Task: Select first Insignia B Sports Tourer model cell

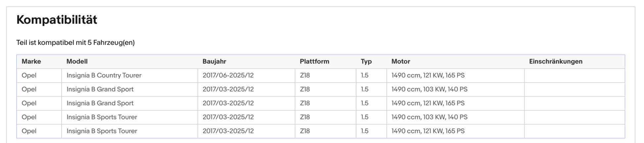Action: click(x=130, y=117)
